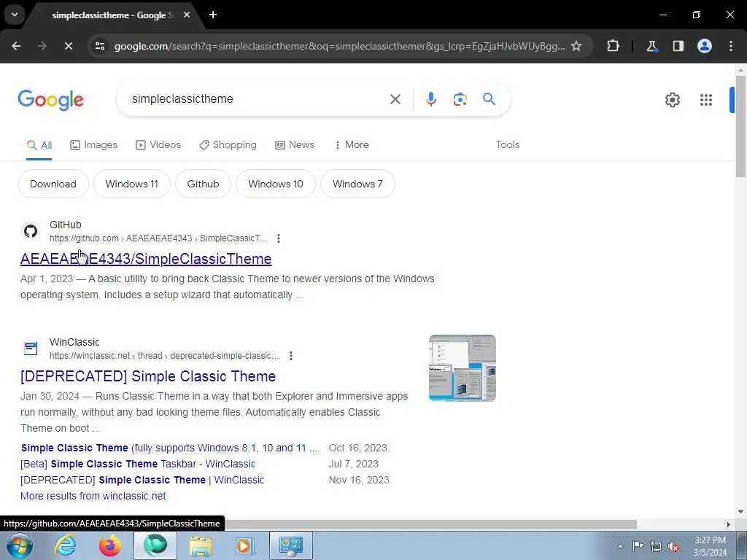
Task: Open the new tab plus button
Action: click(213, 15)
